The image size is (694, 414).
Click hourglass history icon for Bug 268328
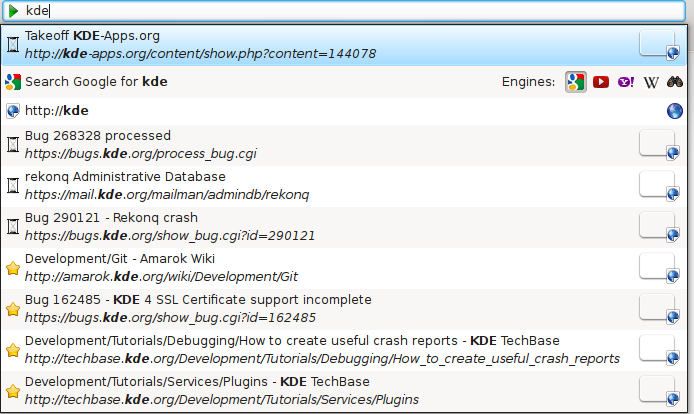[13, 145]
